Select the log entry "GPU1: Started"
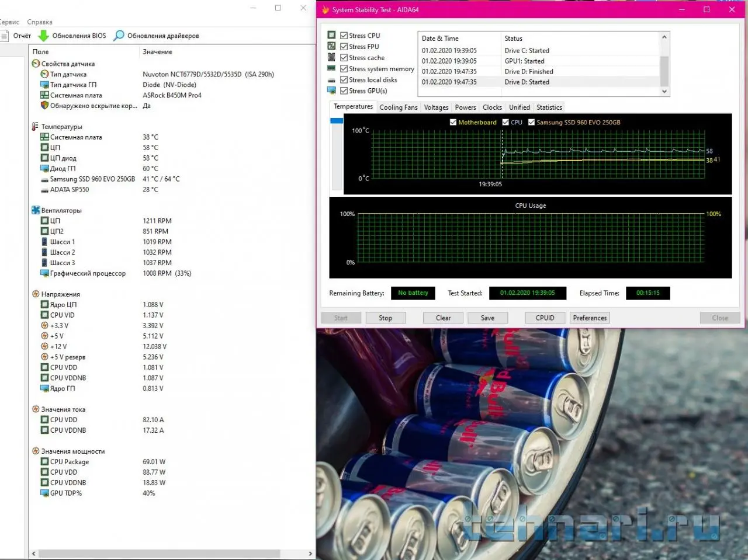The height and width of the screenshot is (560, 748). tap(524, 61)
